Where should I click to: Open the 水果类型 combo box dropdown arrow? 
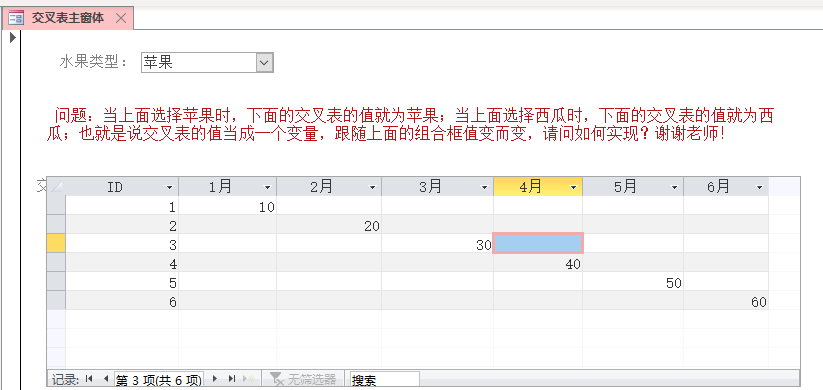[265, 63]
